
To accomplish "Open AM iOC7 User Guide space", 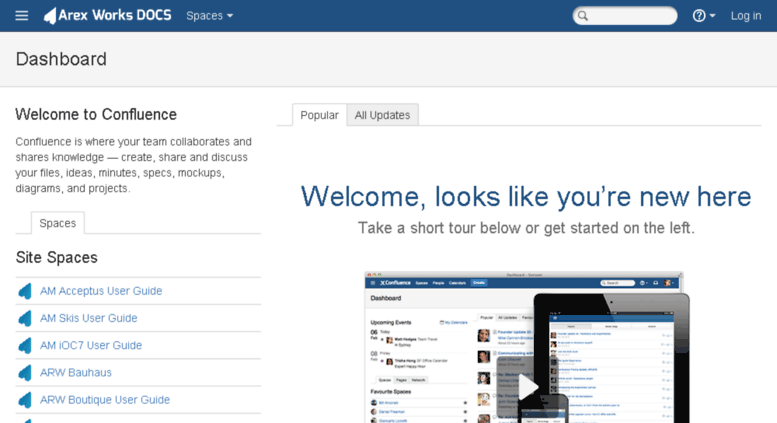I will 91,345.
